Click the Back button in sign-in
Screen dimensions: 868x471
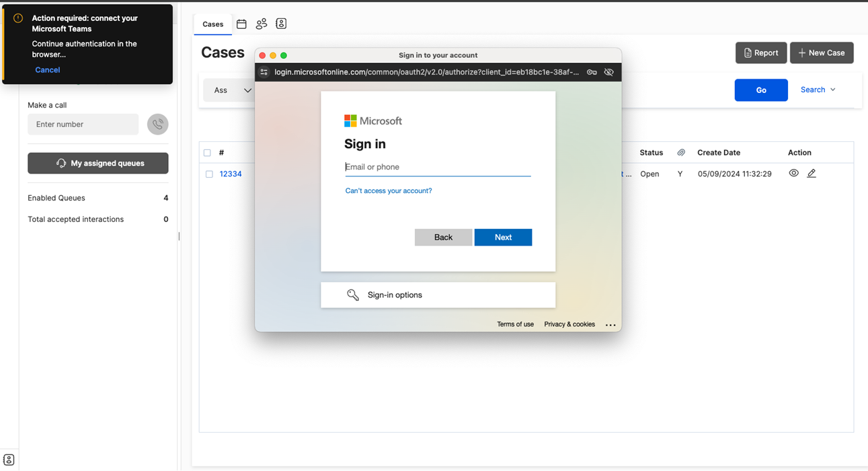(443, 238)
